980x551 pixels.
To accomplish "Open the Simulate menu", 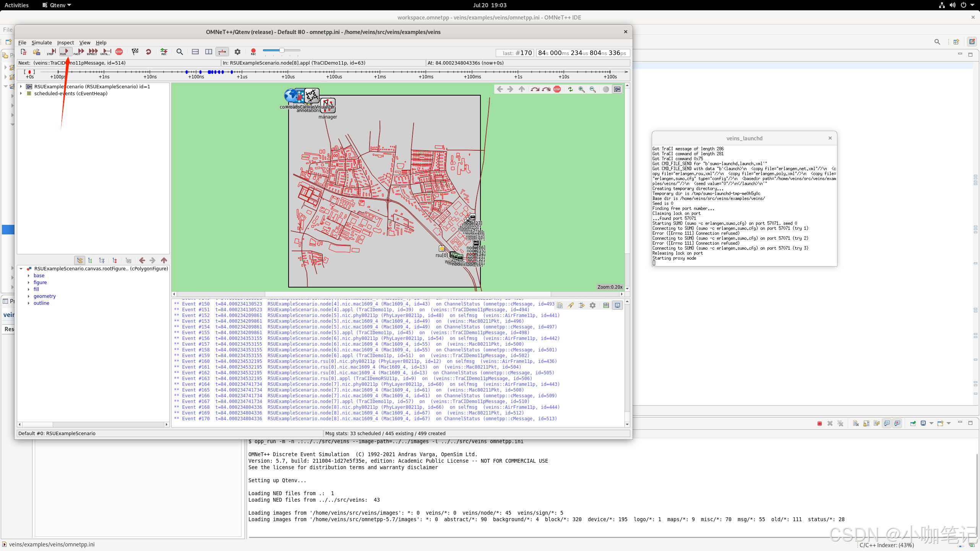I will 42,42.
